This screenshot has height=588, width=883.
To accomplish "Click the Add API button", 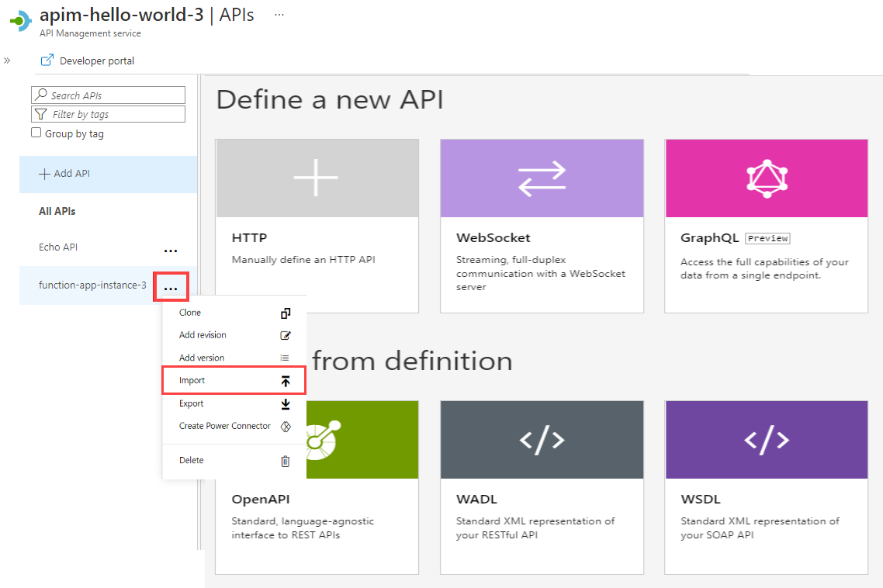I will [x=65, y=174].
